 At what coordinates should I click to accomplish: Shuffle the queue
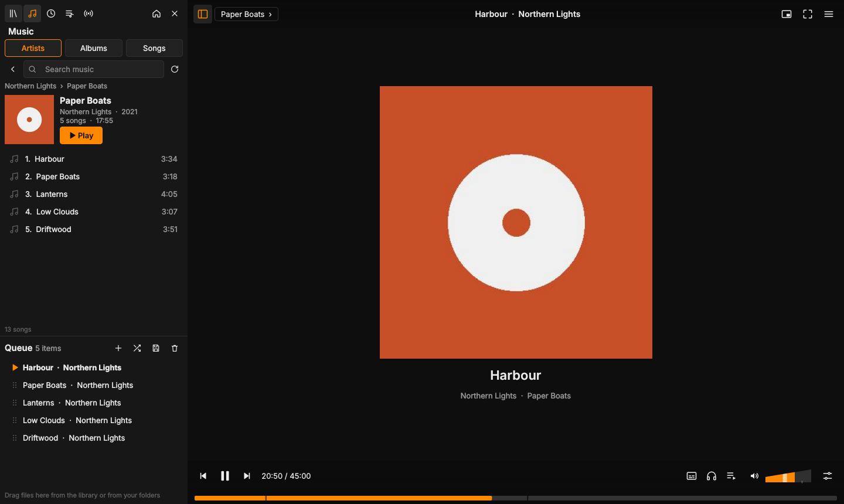(137, 348)
